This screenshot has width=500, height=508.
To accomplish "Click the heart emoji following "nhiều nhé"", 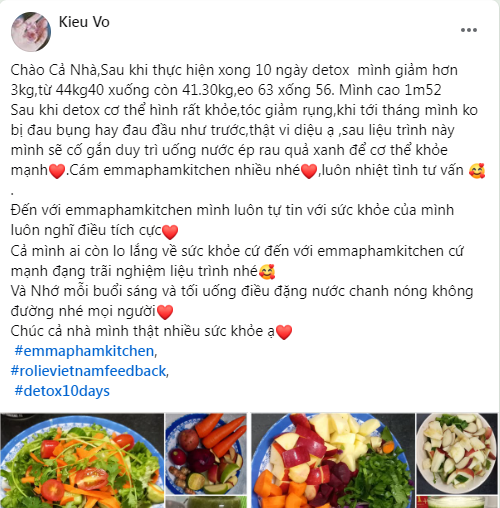I will (309, 171).
